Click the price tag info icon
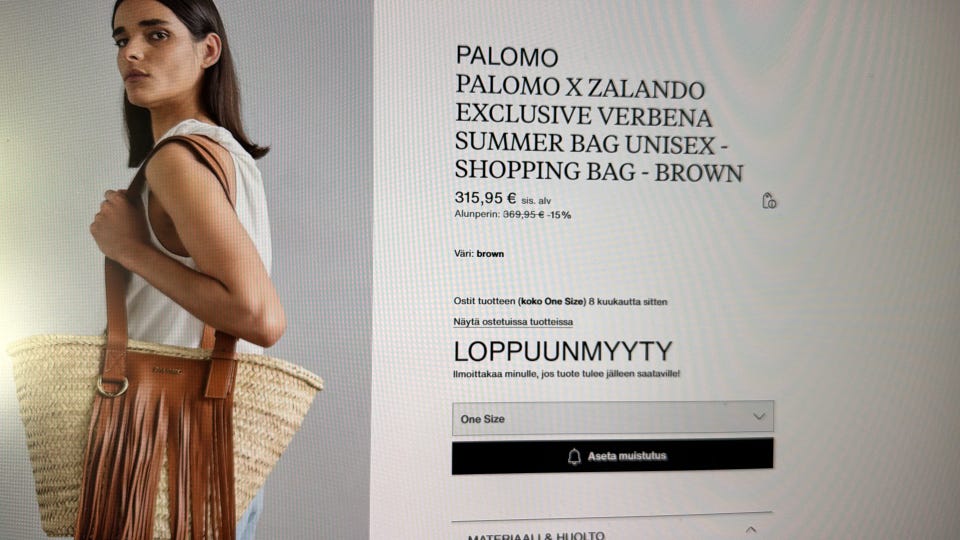Viewport: 960px width, 540px height. coord(769,201)
